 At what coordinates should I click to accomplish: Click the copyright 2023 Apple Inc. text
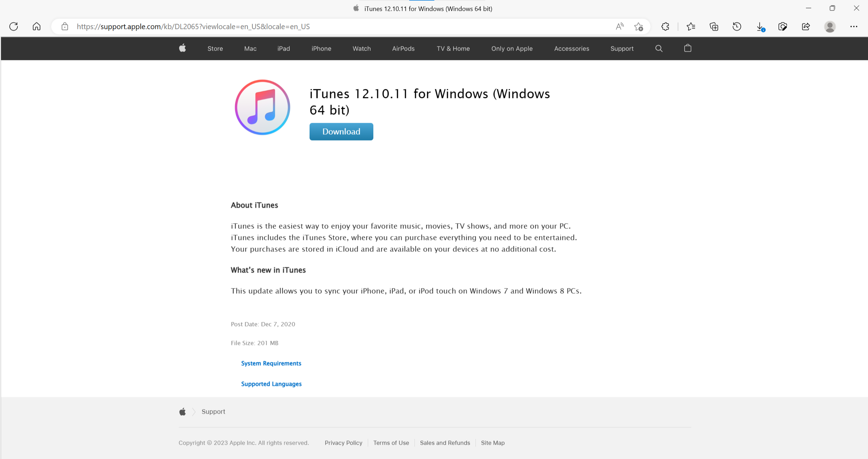click(x=244, y=443)
